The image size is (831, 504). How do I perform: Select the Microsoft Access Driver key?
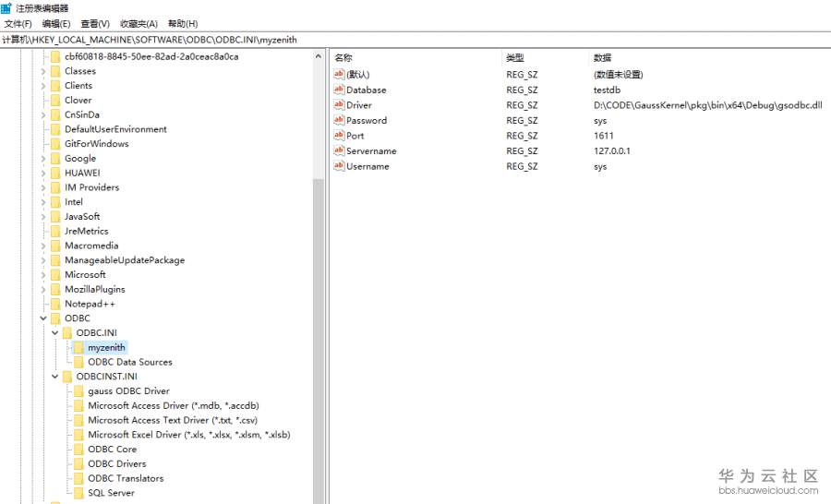(x=174, y=405)
